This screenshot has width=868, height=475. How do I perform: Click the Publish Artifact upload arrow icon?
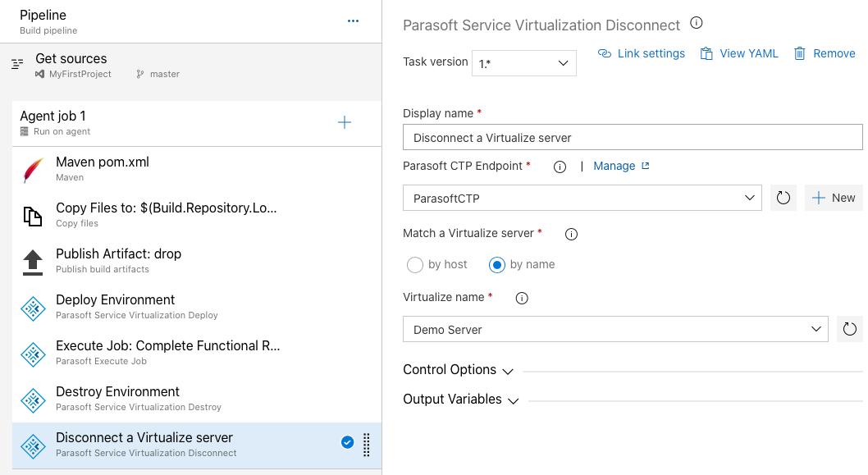[x=33, y=262]
